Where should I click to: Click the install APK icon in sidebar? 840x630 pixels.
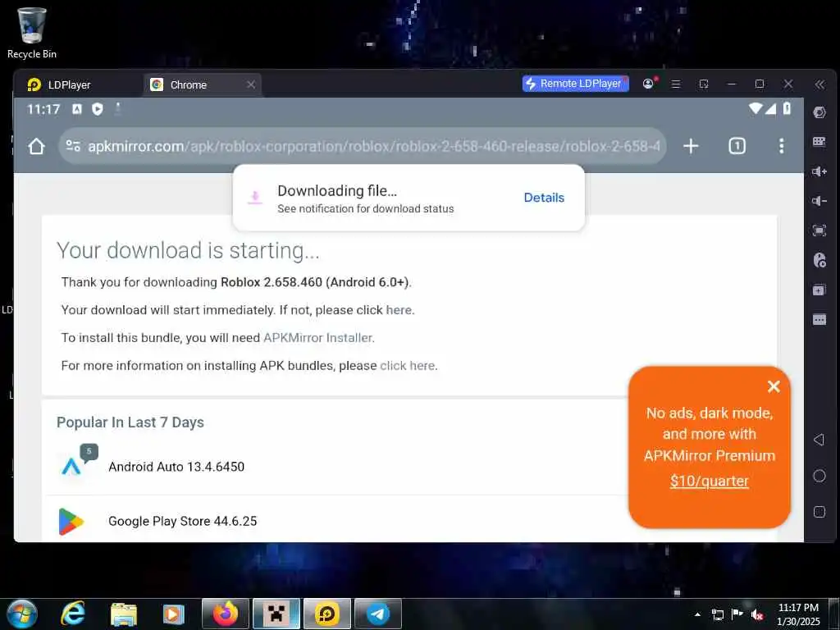click(x=819, y=290)
